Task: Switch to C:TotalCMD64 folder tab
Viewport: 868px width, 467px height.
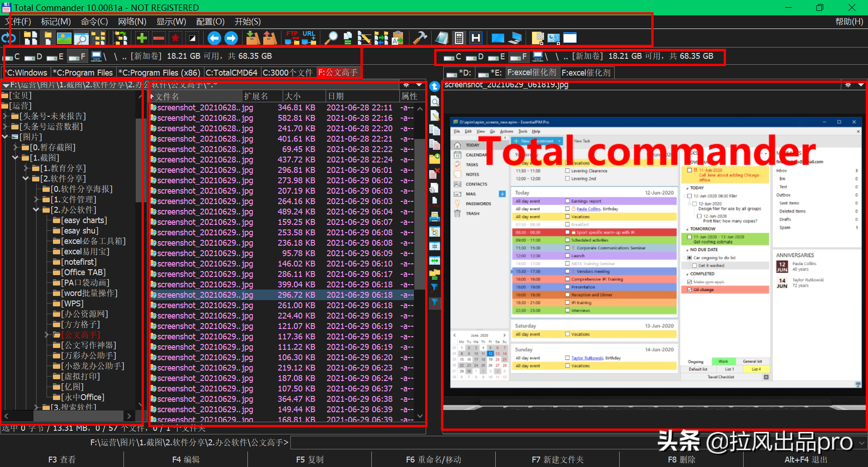Action: coord(232,72)
